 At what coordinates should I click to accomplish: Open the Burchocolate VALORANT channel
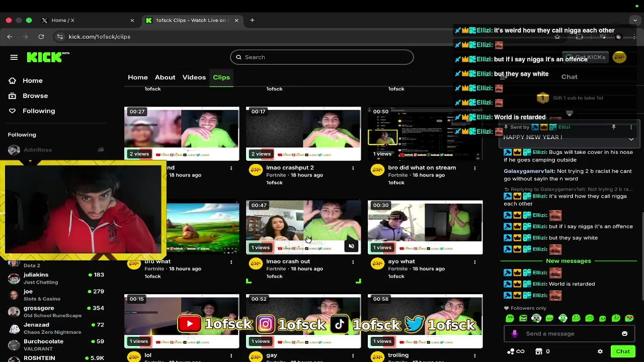(56, 345)
